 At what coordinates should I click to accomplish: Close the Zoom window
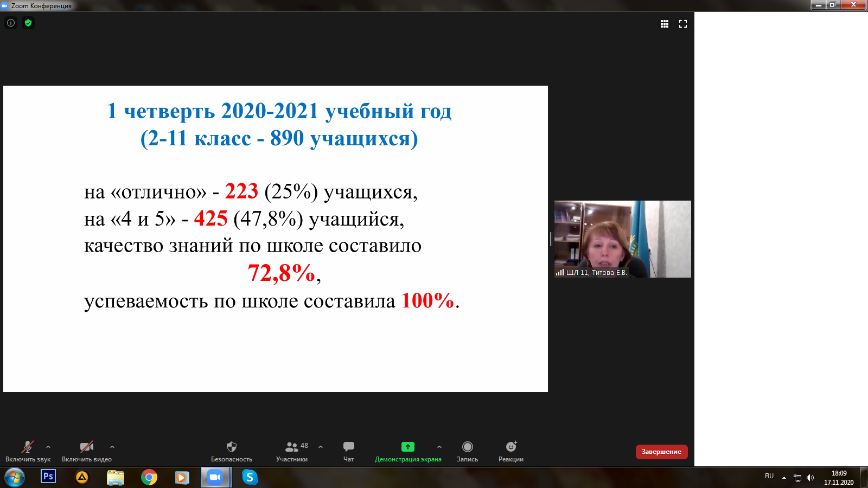tap(853, 5)
